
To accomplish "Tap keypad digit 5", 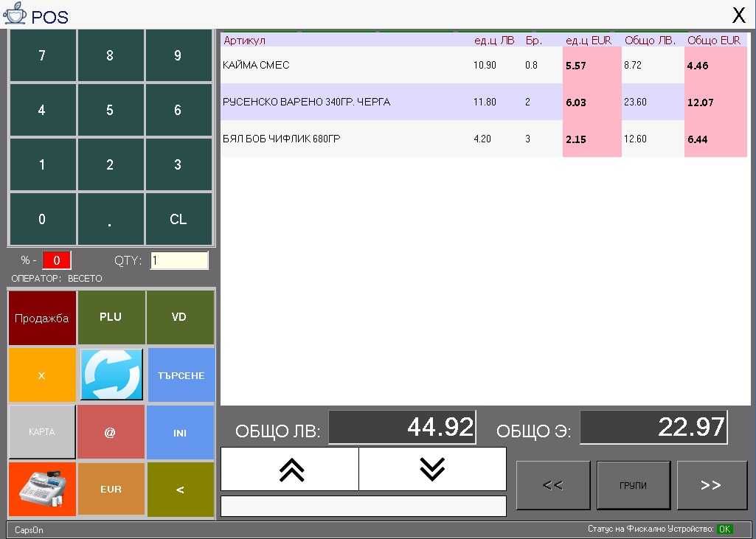I will pos(111,110).
